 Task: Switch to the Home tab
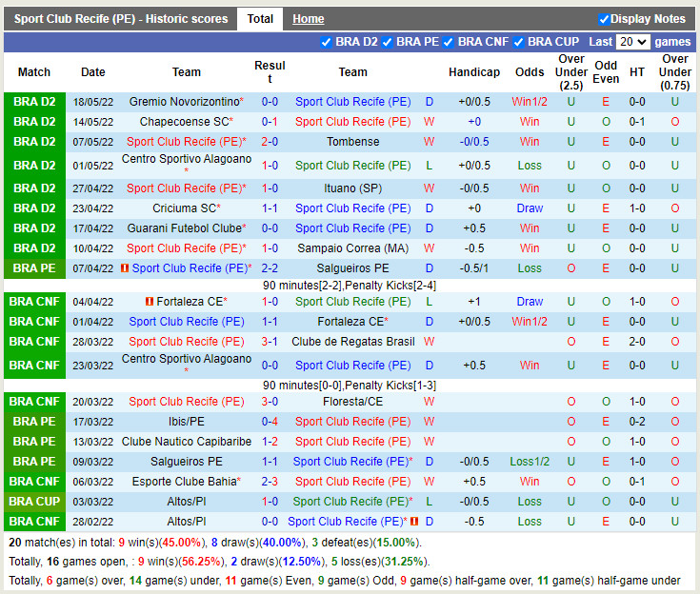pyautogui.click(x=308, y=19)
